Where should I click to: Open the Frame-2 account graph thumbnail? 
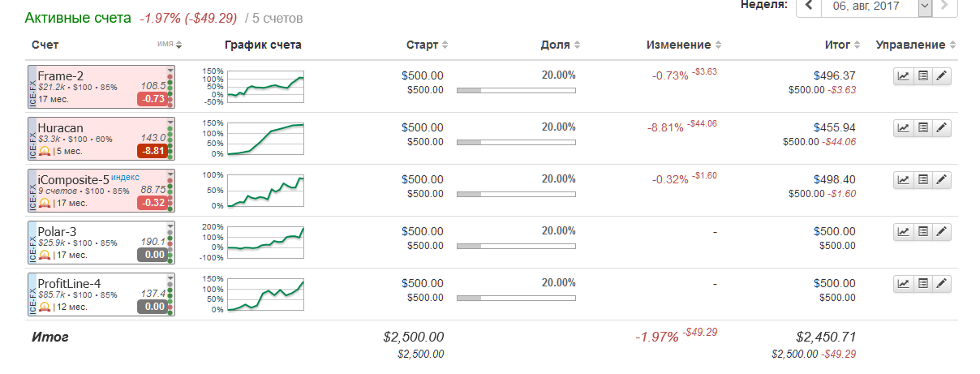point(265,86)
